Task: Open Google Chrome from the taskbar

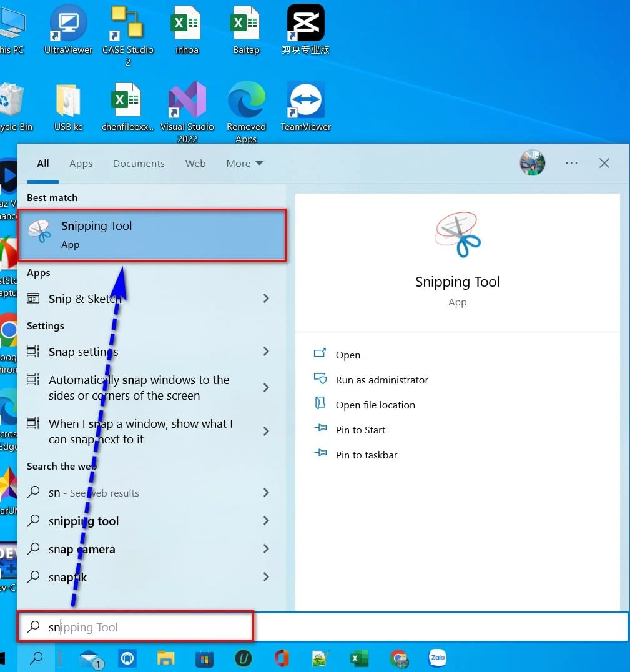Action: tap(398, 658)
